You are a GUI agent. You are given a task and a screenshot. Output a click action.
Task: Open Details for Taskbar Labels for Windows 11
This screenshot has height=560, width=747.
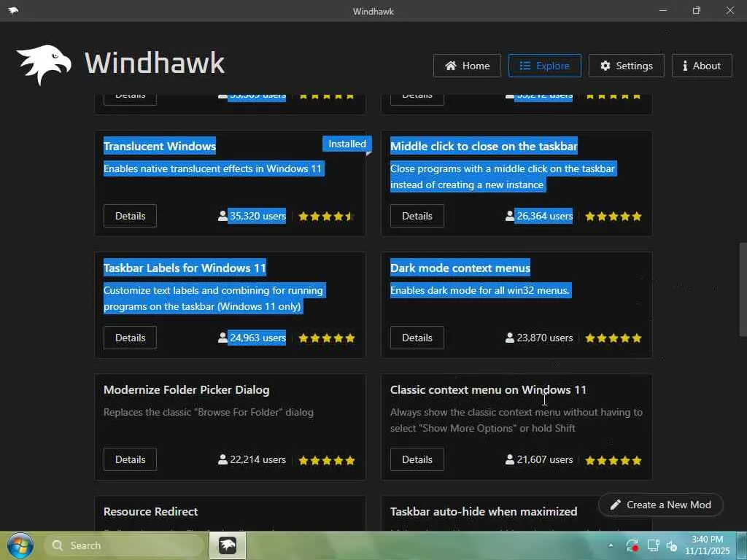[130, 338]
